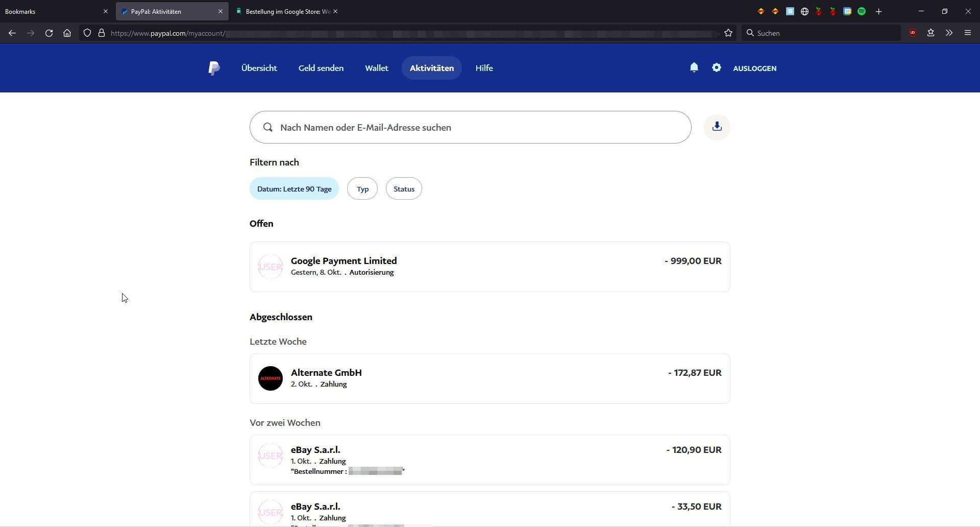The width and height of the screenshot is (980, 527).
Task: Switch to the Google Store Bestellung tab
Action: point(286,11)
